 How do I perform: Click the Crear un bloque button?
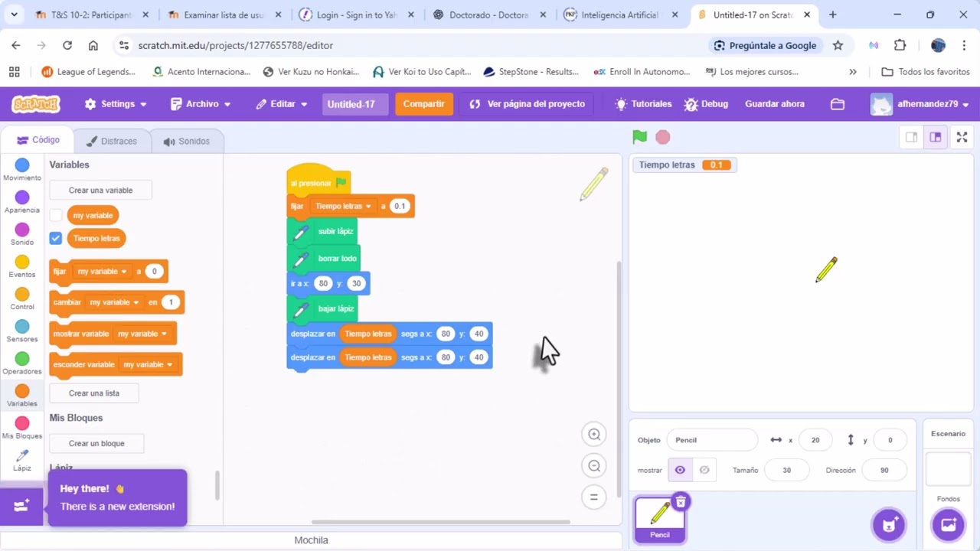[x=96, y=443]
